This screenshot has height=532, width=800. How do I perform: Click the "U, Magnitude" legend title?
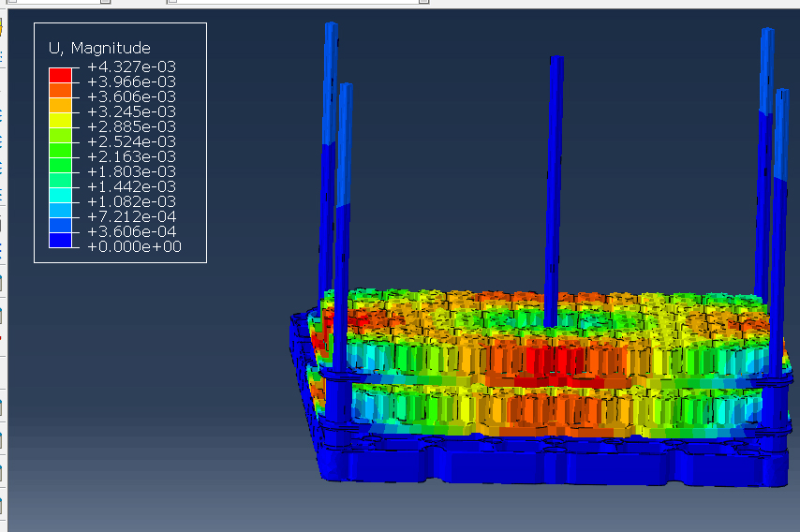coord(99,48)
